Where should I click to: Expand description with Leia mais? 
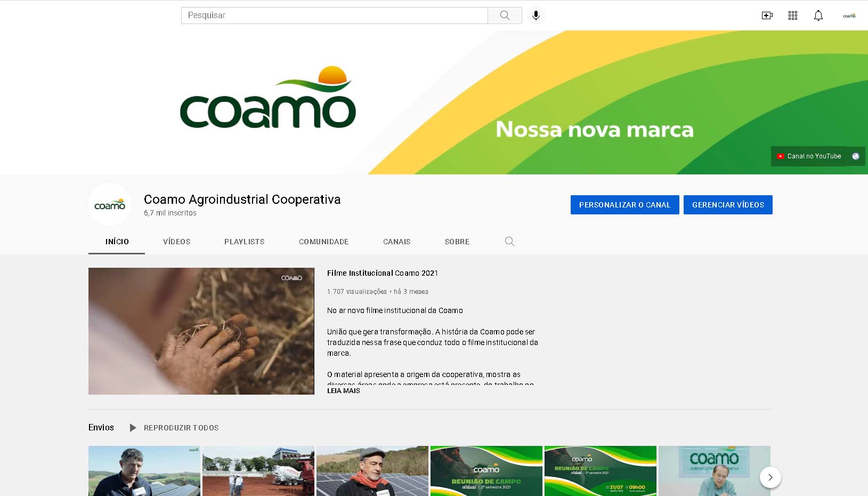point(344,391)
